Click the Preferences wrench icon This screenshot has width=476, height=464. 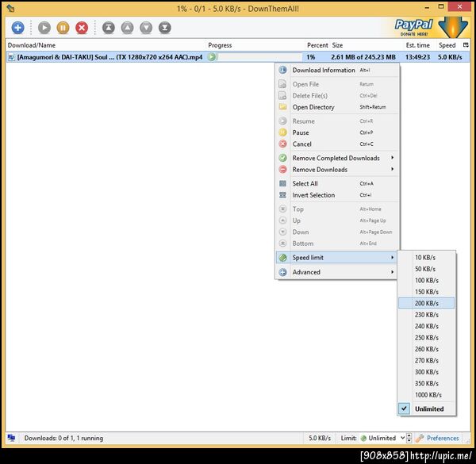pos(420,438)
